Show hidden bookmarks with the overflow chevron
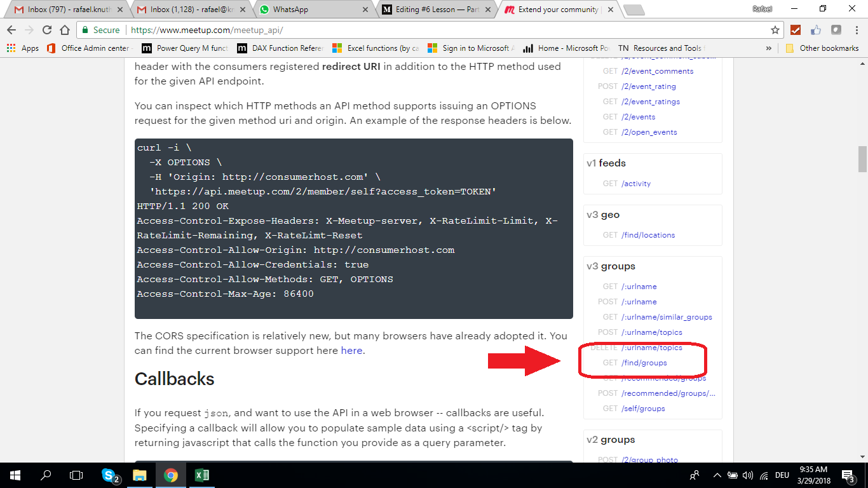868x488 pixels. click(768, 48)
